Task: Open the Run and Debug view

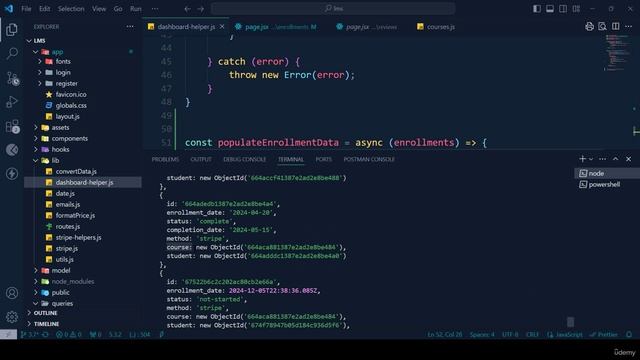Action: 12,102
